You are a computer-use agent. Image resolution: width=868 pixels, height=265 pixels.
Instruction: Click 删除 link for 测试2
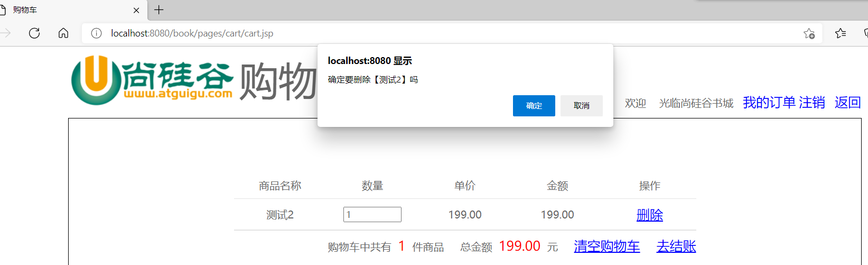(649, 215)
